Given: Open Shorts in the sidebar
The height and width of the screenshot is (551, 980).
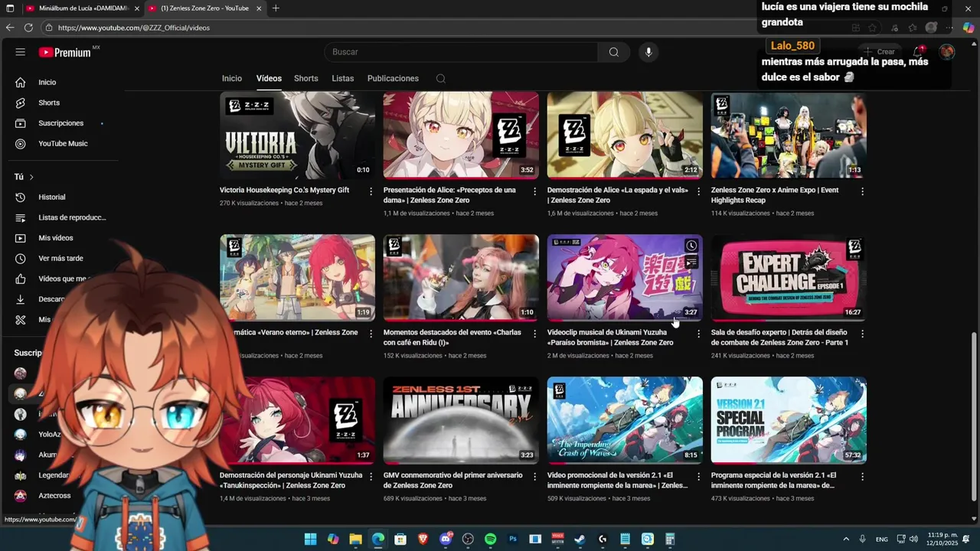Looking at the screenshot, I should [x=49, y=103].
